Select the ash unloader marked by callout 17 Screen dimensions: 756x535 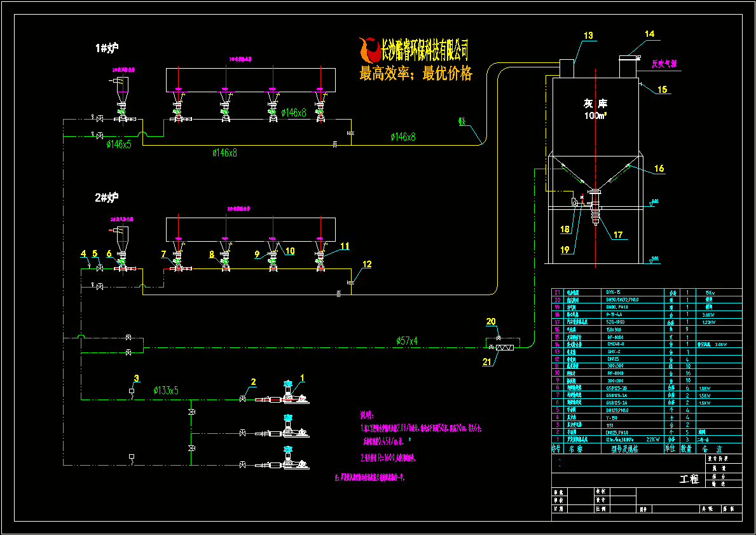point(596,209)
